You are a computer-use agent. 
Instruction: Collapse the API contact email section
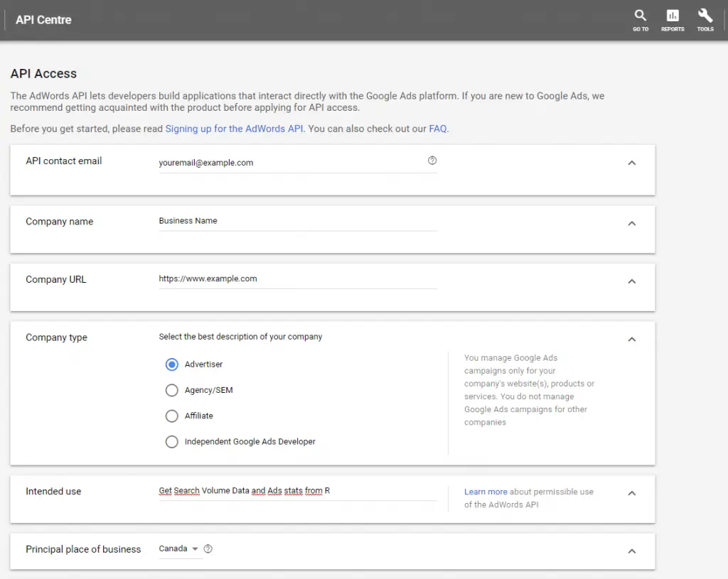click(x=632, y=163)
